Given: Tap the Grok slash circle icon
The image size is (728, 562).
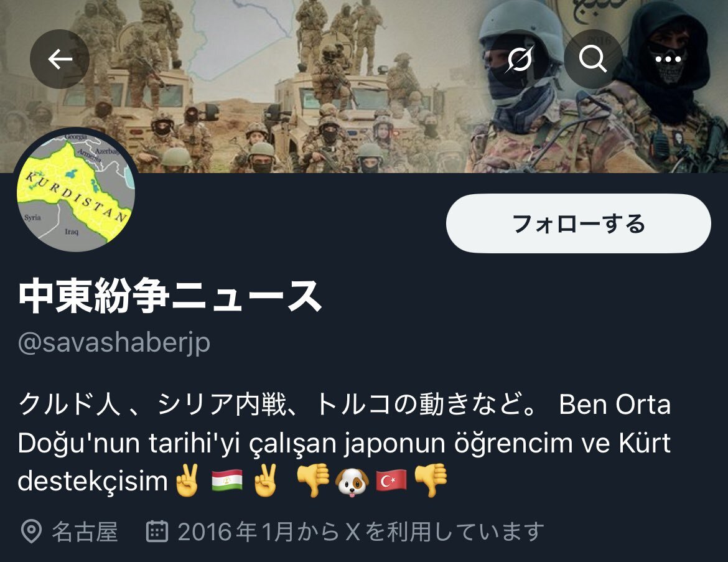Looking at the screenshot, I should [x=519, y=59].
